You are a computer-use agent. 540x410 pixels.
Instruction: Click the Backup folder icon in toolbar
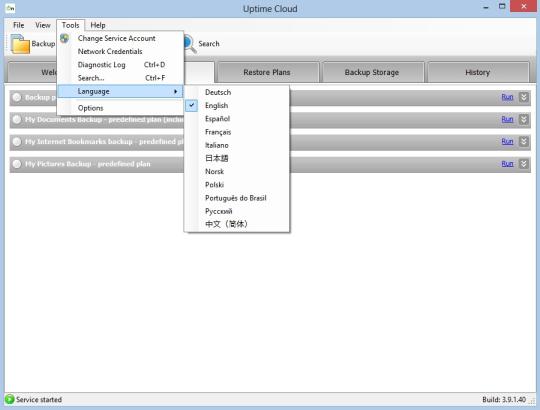point(20,44)
